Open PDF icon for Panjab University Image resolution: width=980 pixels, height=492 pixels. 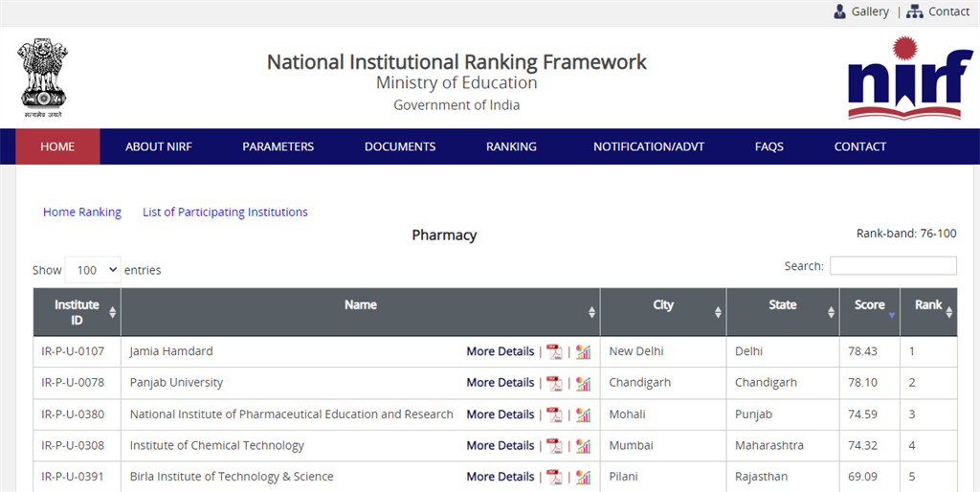pos(554,383)
